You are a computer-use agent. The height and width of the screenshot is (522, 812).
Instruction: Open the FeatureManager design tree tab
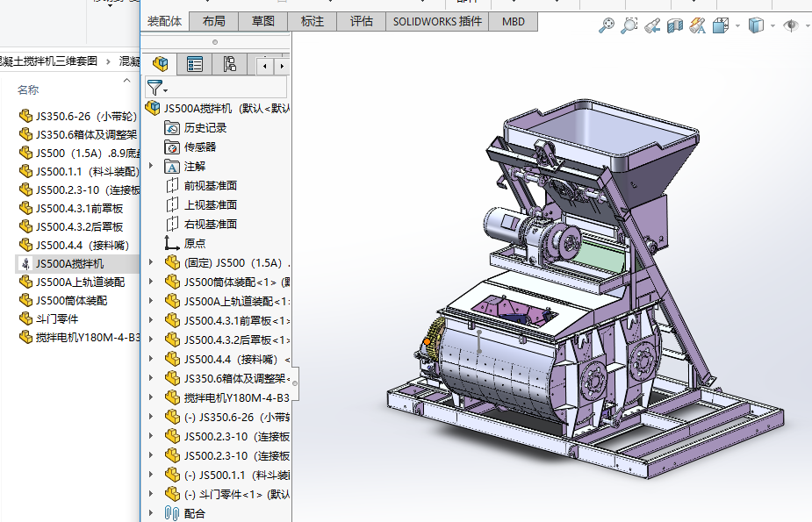pyautogui.click(x=160, y=64)
